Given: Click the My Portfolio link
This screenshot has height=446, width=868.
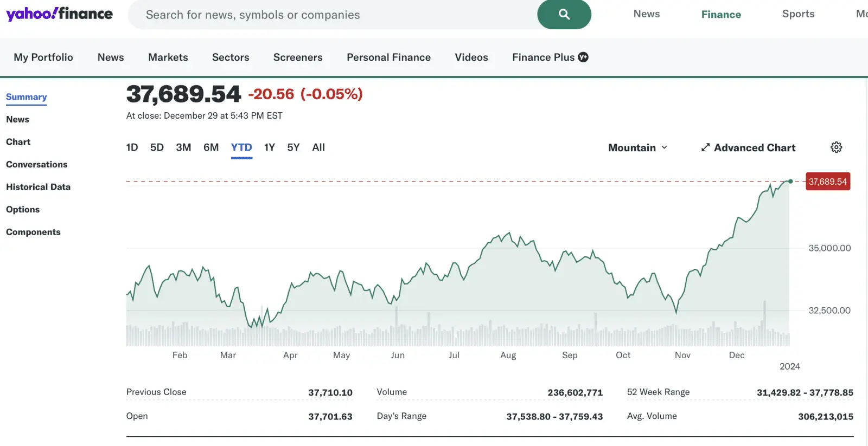Looking at the screenshot, I should (x=43, y=57).
